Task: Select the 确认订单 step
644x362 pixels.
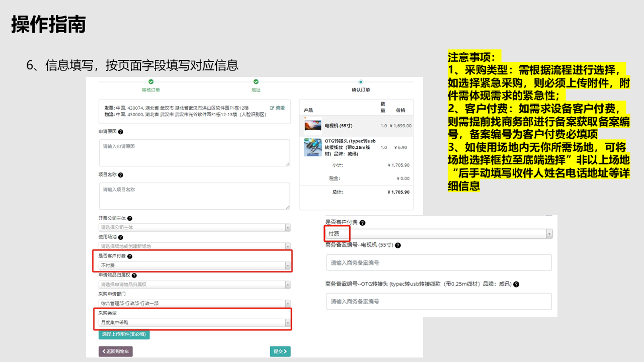Action: click(x=360, y=90)
